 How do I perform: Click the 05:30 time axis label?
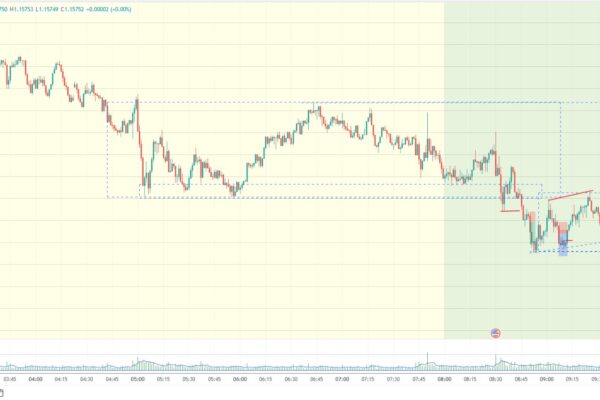click(189, 379)
